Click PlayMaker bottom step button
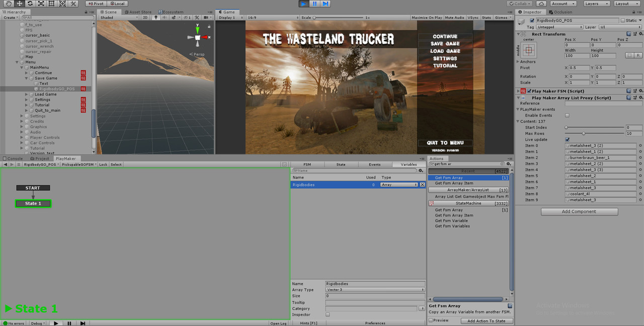The image size is (644, 326). click(x=83, y=323)
